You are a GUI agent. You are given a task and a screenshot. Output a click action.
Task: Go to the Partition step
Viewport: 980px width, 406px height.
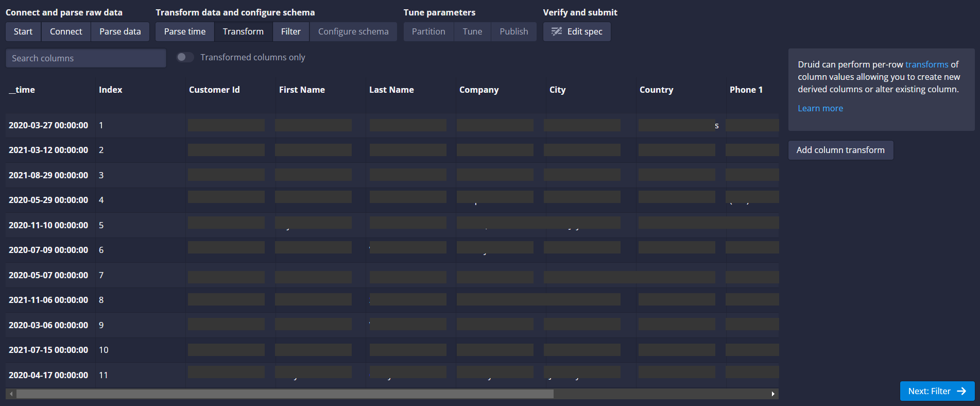point(428,31)
